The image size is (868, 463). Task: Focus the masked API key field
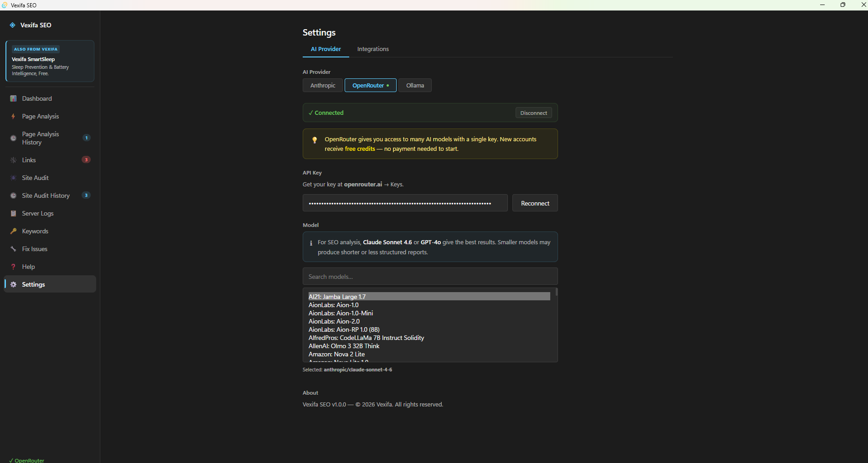click(x=405, y=203)
